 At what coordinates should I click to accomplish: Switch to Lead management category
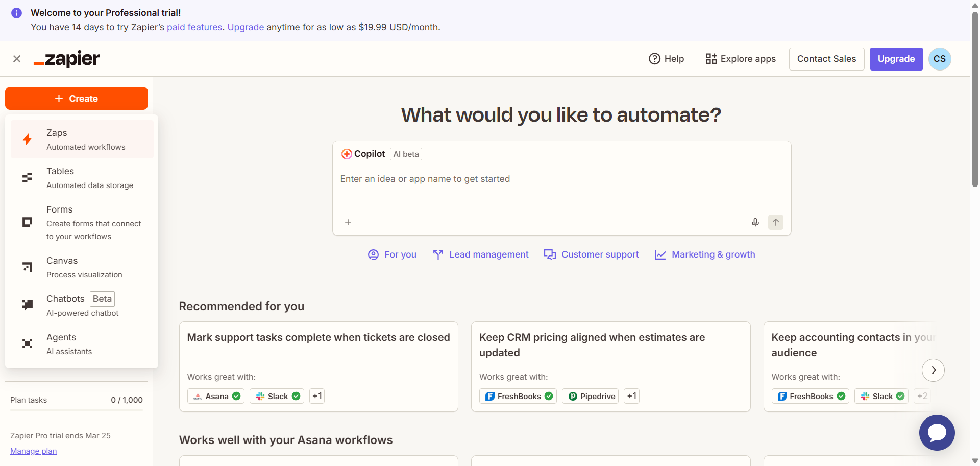point(480,254)
